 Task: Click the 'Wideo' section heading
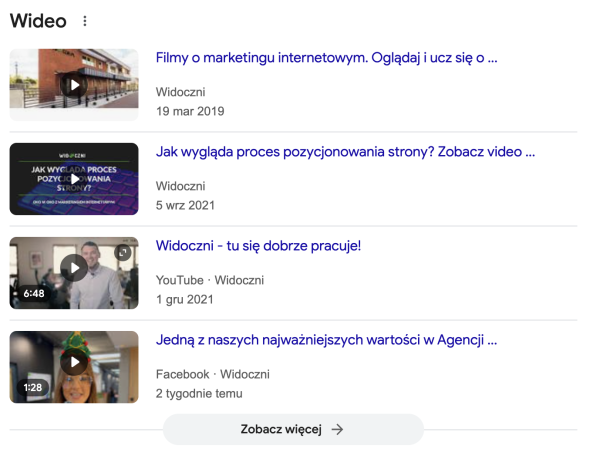[x=38, y=21]
